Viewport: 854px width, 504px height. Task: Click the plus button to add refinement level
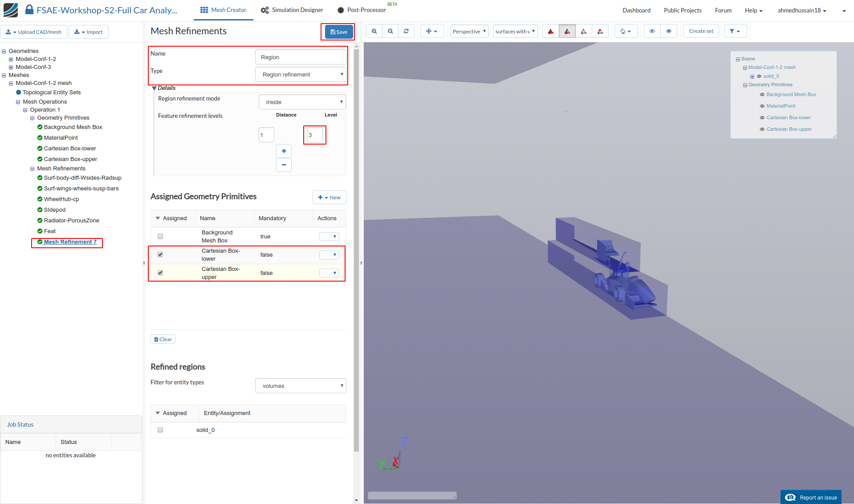coord(284,151)
